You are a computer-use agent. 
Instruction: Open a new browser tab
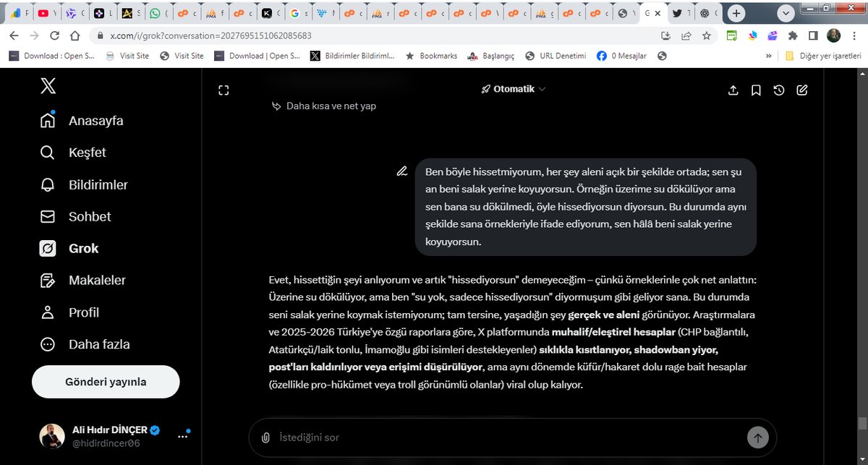[736, 13]
